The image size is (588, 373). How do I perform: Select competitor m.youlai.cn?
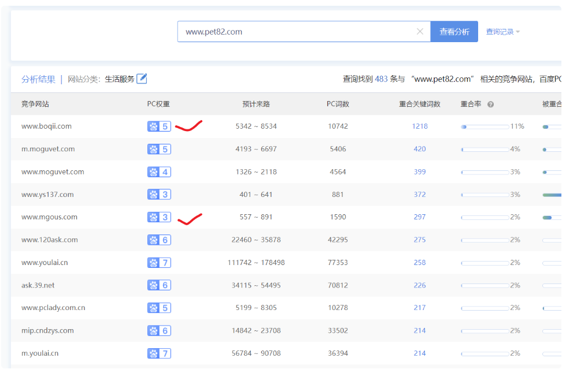[40, 353]
